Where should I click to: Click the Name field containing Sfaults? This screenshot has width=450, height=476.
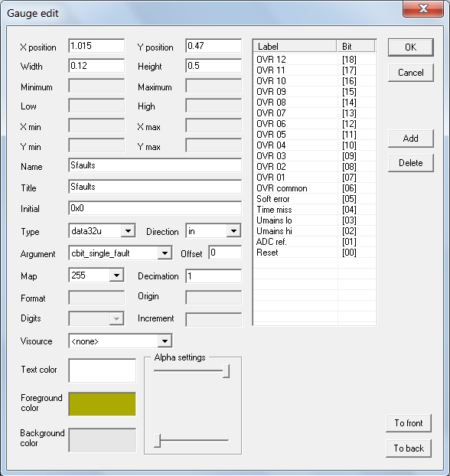[x=155, y=165]
